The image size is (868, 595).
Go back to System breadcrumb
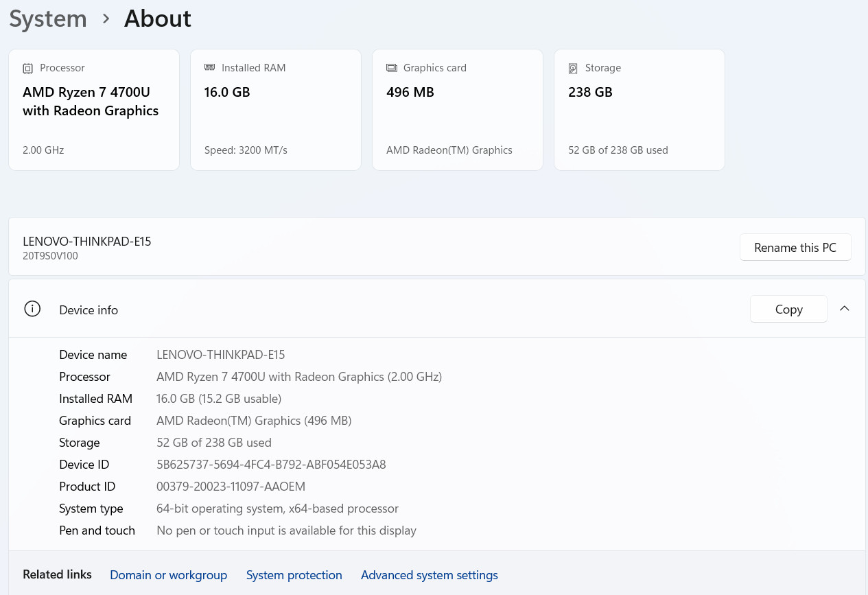point(48,19)
